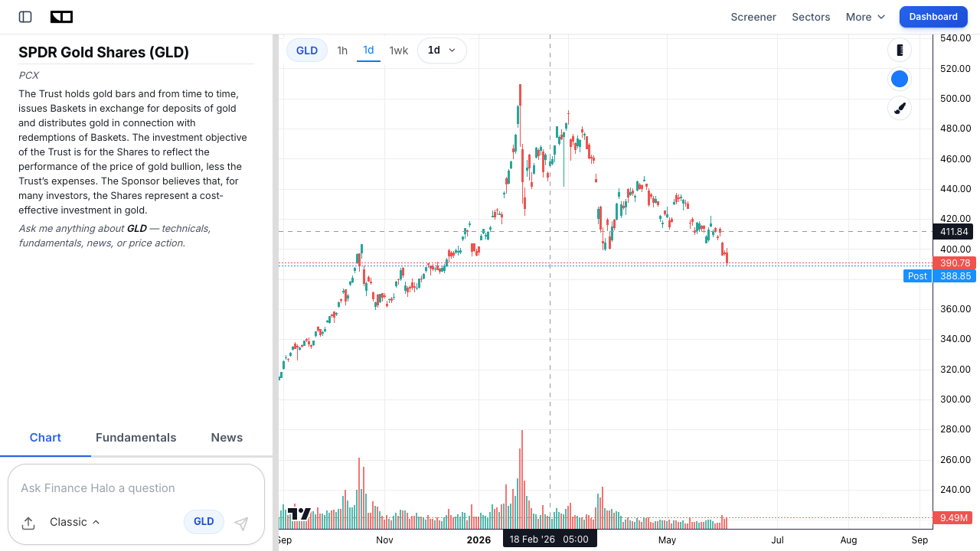Pick the blue drawing color swatch
Viewport: 980px width, 551px height.
click(900, 79)
